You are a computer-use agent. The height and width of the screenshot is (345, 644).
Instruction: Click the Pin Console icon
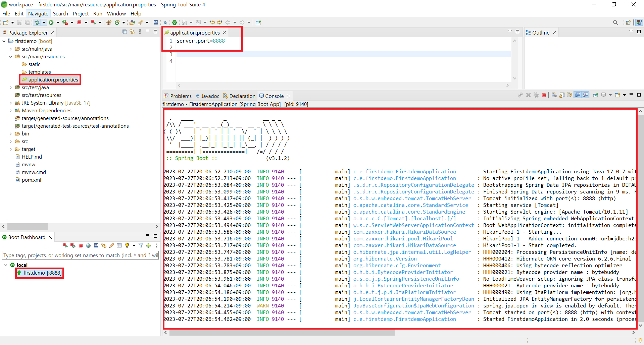596,95
